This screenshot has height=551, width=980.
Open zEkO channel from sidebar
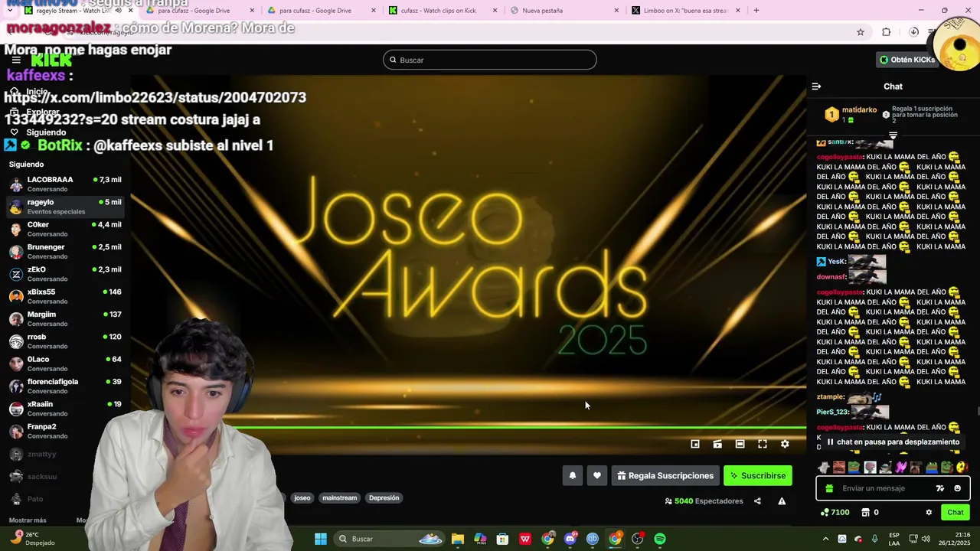point(65,274)
